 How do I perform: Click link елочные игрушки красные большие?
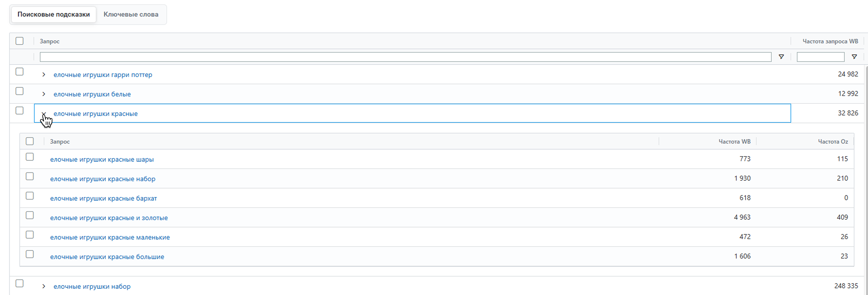coord(107,257)
